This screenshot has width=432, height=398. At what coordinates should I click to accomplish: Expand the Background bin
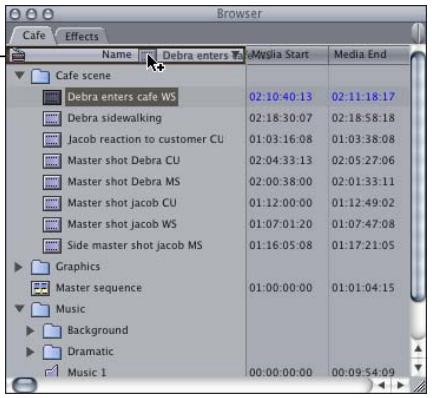(30, 331)
